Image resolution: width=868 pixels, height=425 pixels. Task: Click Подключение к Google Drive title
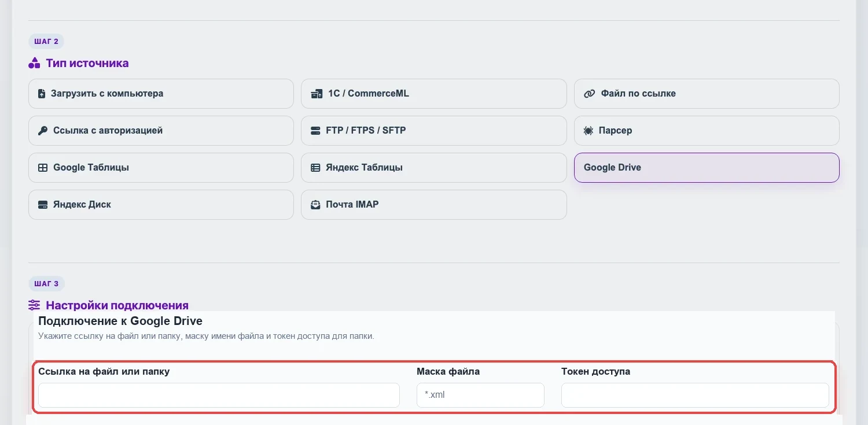point(120,321)
